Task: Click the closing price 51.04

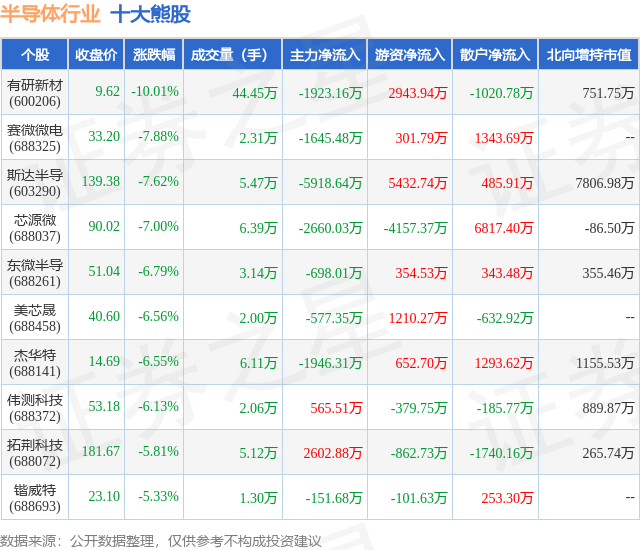Action: pos(104,271)
